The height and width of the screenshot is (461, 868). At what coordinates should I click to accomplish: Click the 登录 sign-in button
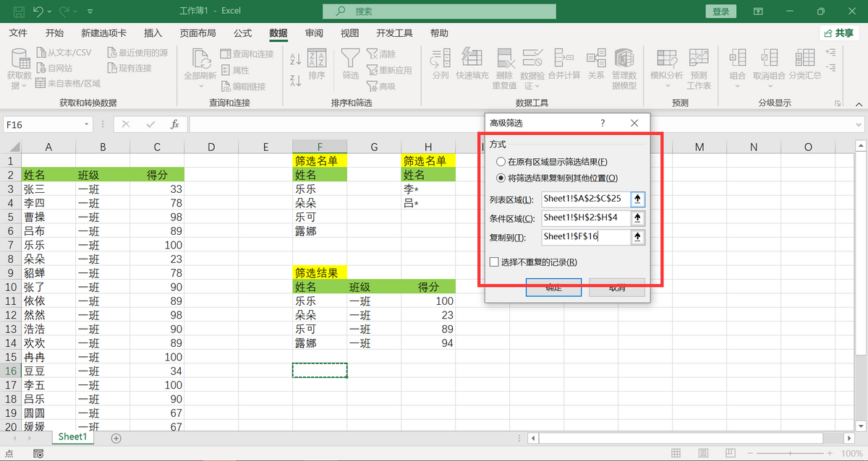tap(720, 12)
